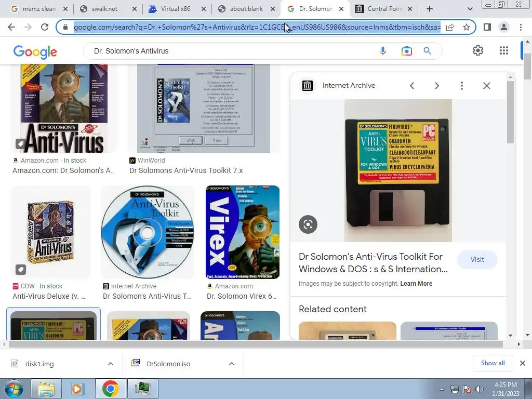
Task: Close the swalk.net tab
Action: point(135,9)
